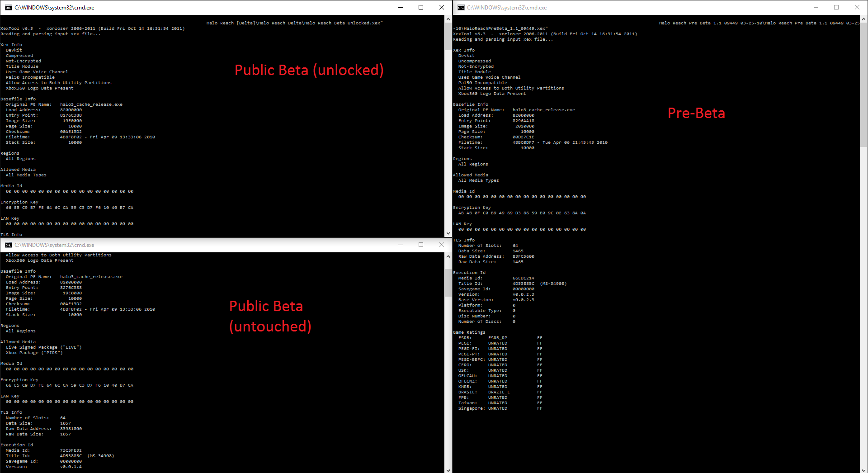Click the 'Compressed' line in the top-left window
This screenshot has width=868, height=473.
[19, 56]
